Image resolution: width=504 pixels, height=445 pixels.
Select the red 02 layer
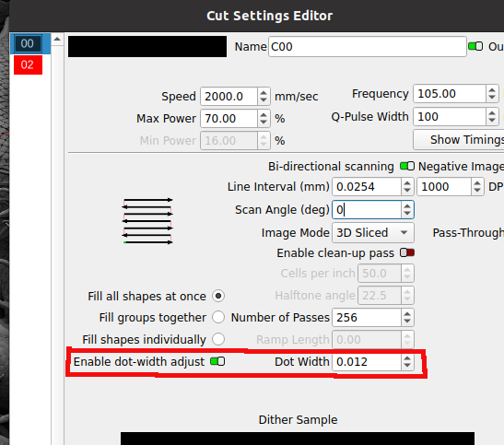28,64
